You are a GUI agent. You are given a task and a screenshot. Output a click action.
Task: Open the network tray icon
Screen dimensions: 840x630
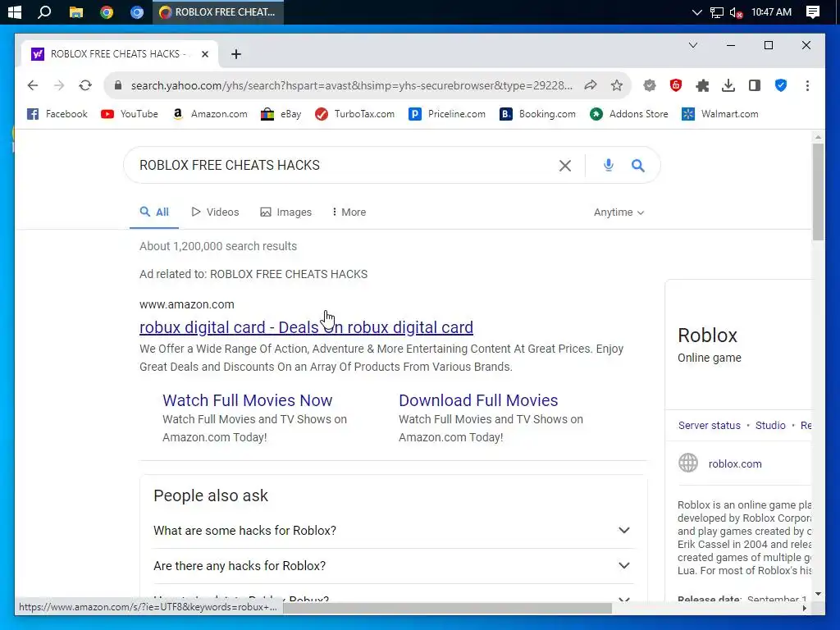pyautogui.click(x=716, y=11)
